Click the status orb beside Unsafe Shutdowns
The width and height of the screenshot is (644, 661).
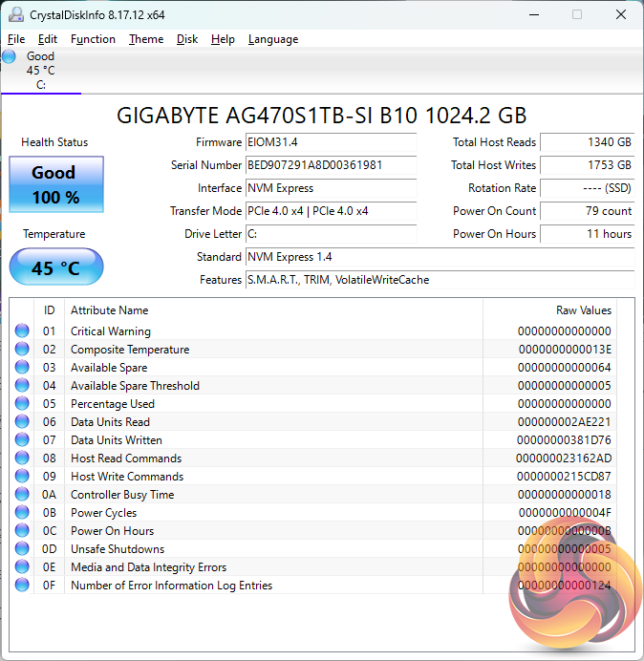pyautogui.click(x=22, y=549)
